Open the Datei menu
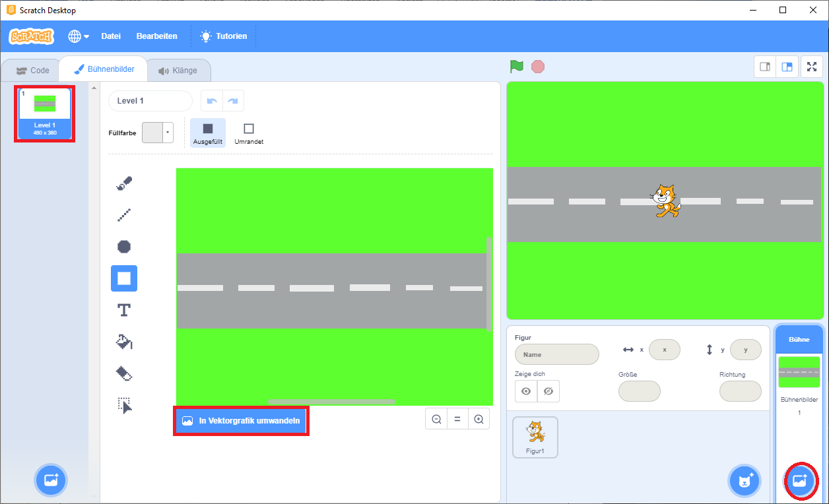 [x=111, y=36]
